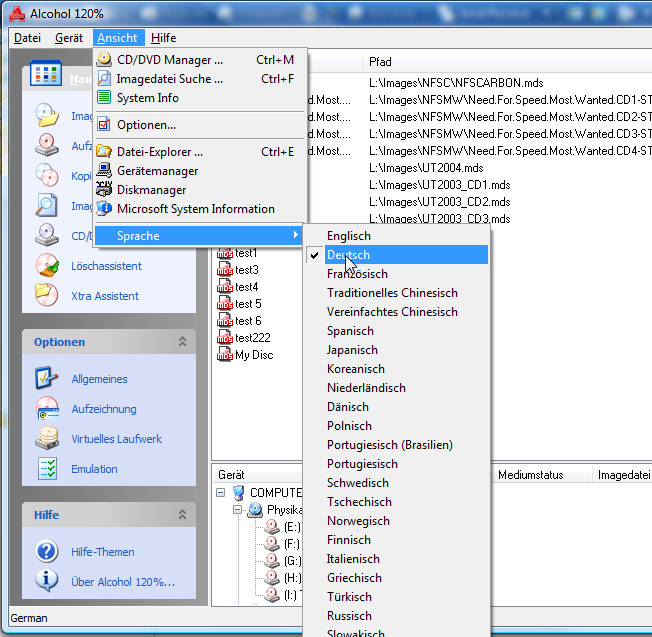Open Virtuelles Laufwerk settings link
652x637 pixels.
116,439
